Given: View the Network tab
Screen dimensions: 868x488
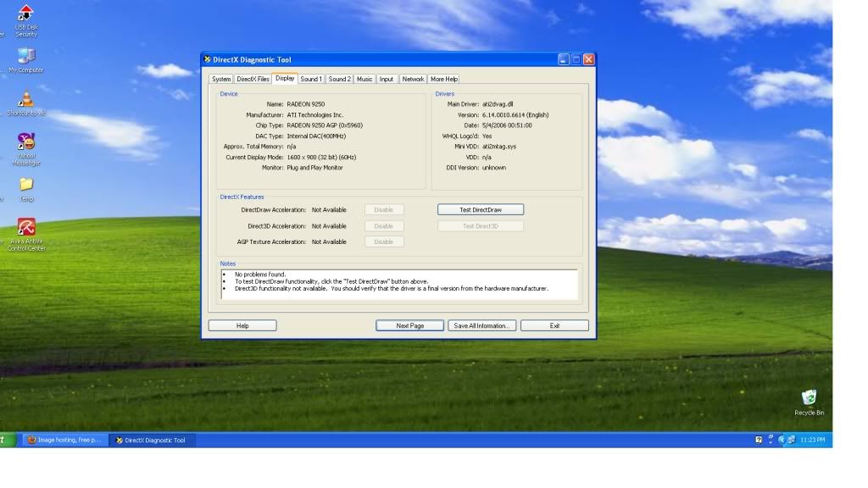Looking at the screenshot, I should point(413,79).
